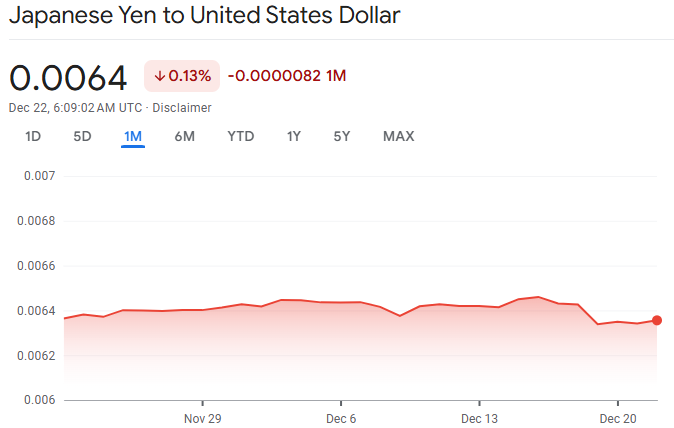
Task: Open the Disclaimer link
Action: [182, 107]
